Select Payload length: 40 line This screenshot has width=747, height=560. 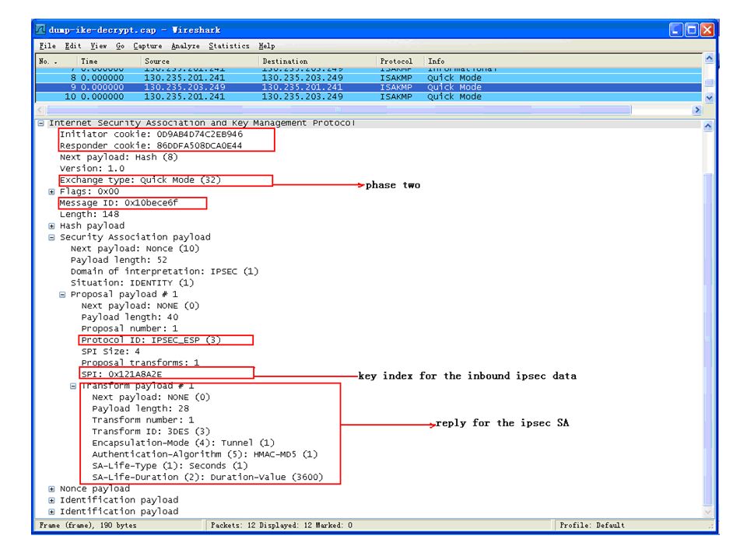130,317
